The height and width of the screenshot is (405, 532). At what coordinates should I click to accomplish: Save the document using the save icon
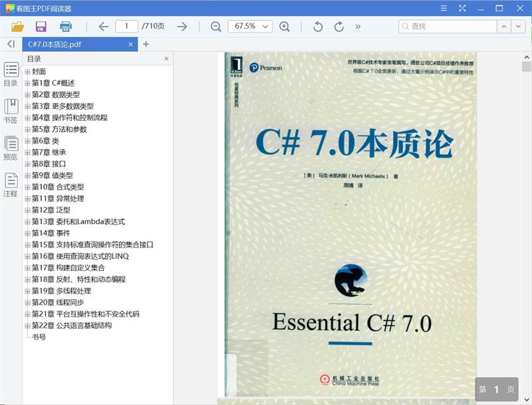pos(41,26)
